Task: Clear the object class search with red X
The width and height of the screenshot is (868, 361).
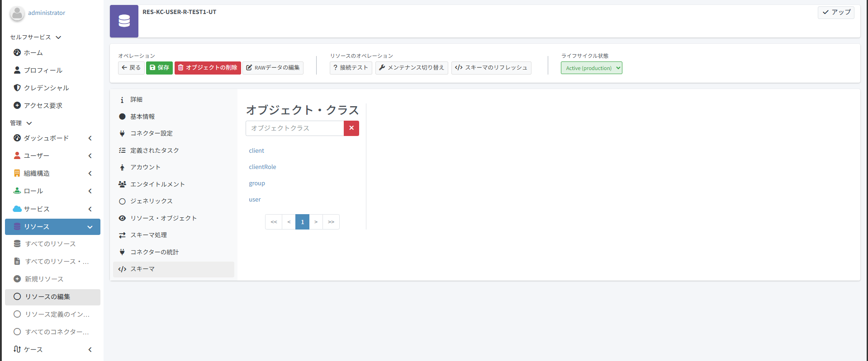Action: click(351, 128)
